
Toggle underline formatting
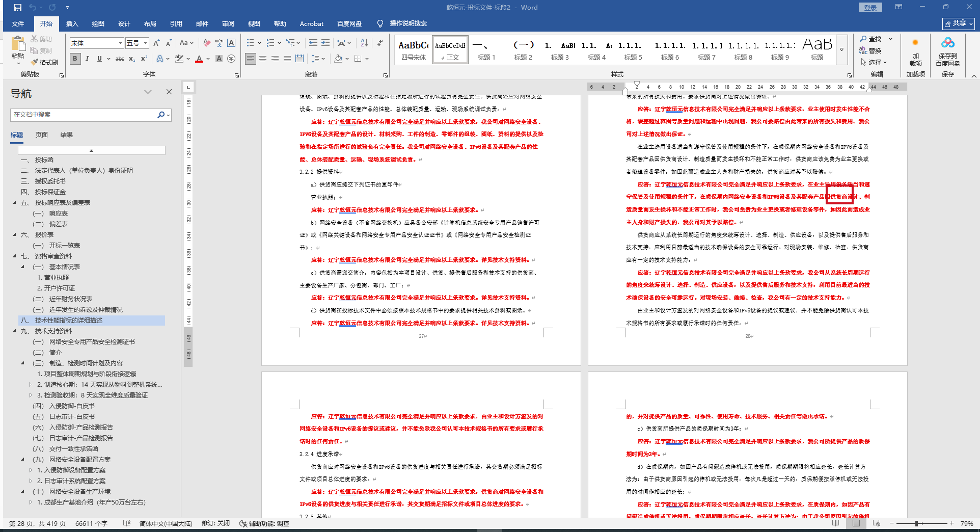[x=99, y=59]
